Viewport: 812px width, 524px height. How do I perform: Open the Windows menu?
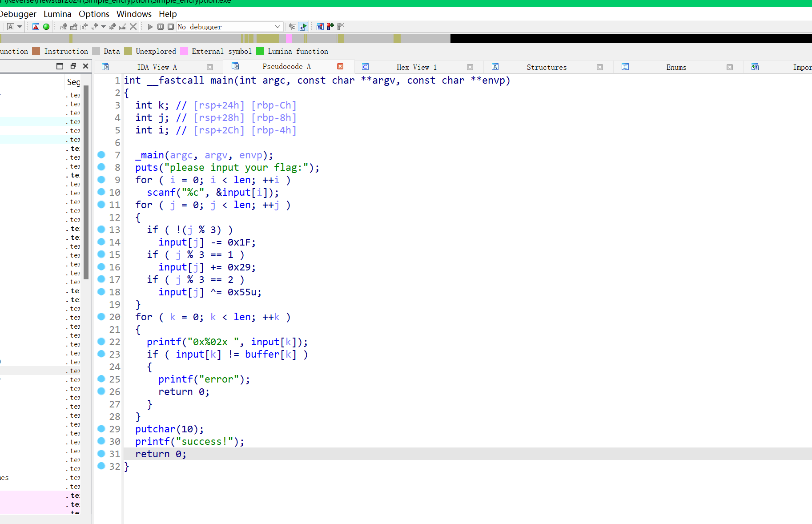pyautogui.click(x=134, y=14)
